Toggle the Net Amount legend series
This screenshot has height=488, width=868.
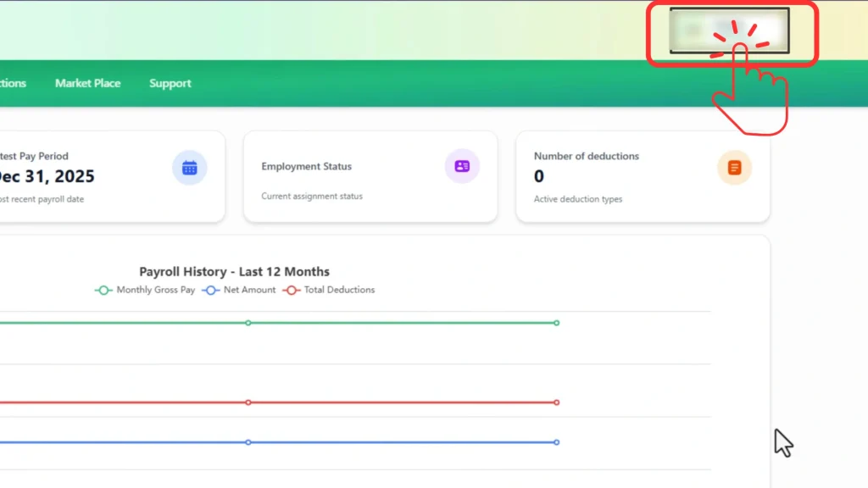click(x=239, y=290)
